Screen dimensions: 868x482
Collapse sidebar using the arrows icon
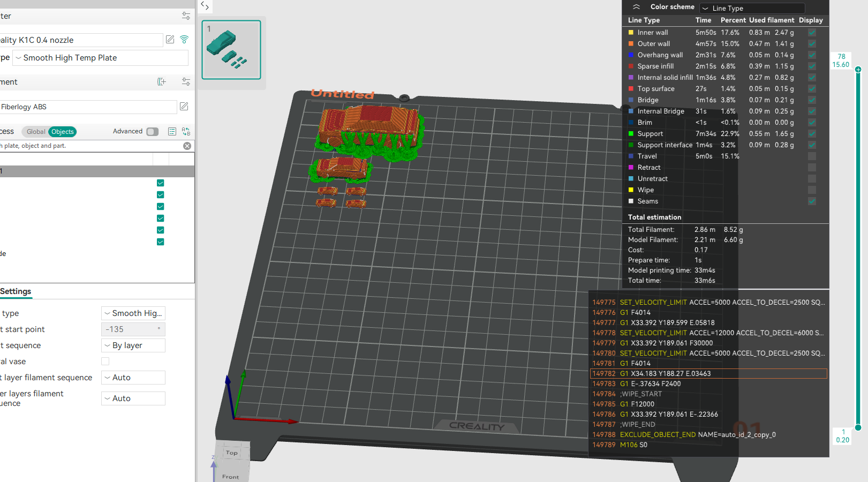[x=205, y=6]
